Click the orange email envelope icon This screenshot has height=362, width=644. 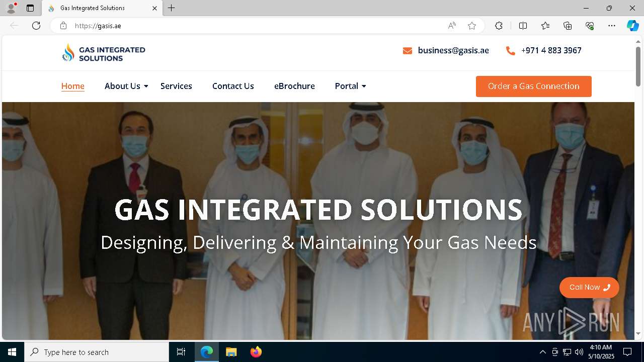pos(408,51)
